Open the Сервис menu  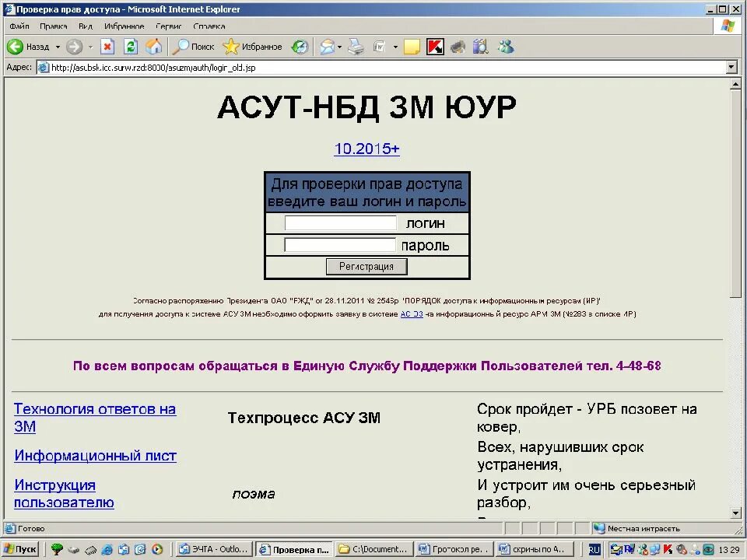click(x=169, y=26)
